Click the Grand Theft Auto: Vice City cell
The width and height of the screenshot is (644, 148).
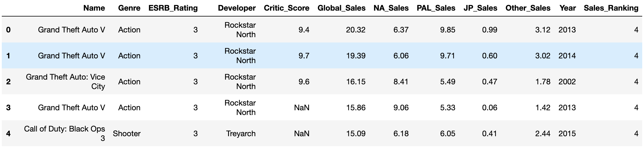click(x=65, y=82)
